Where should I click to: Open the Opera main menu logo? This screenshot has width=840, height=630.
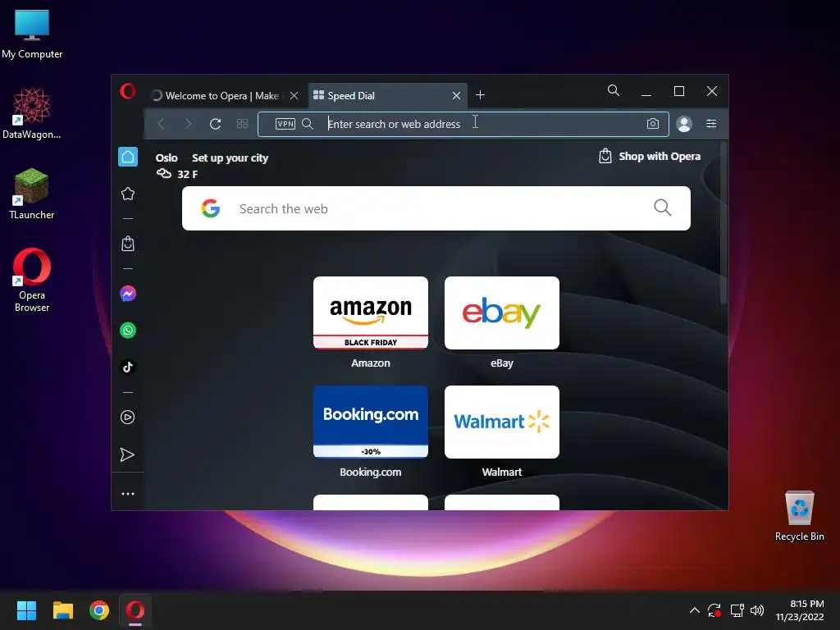coord(127,91)
